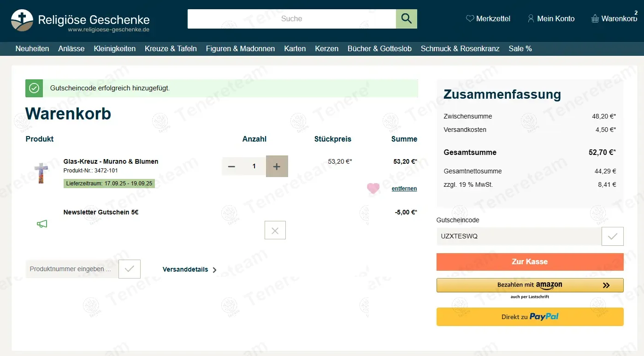Open the Karten menu
The height and width of the screenshot is (356, 644).
click(295, 48)
